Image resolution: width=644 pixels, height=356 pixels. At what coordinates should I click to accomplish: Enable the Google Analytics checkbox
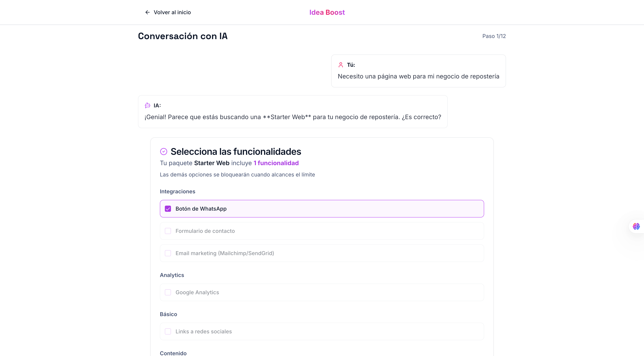point(168,292)
